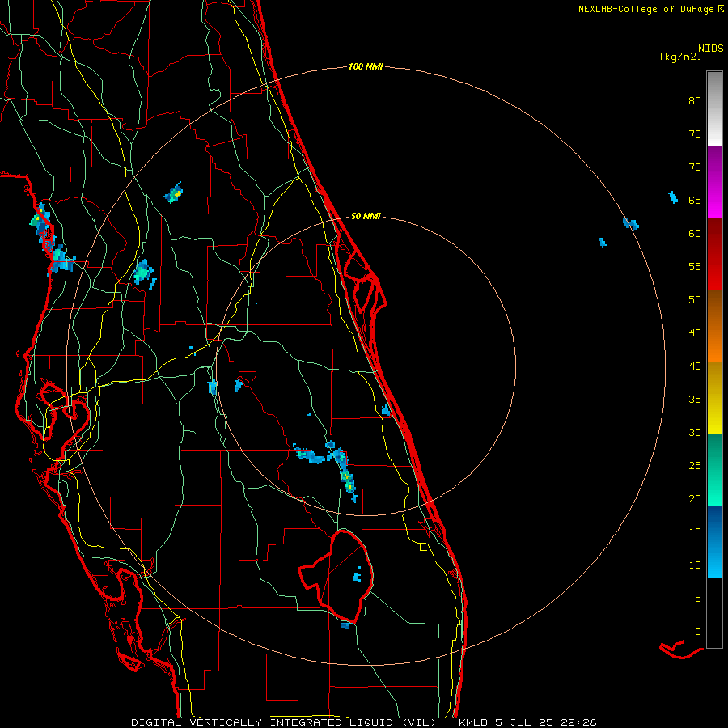
Task: Click the 25 value on the VIL scale
Action: 695,466
